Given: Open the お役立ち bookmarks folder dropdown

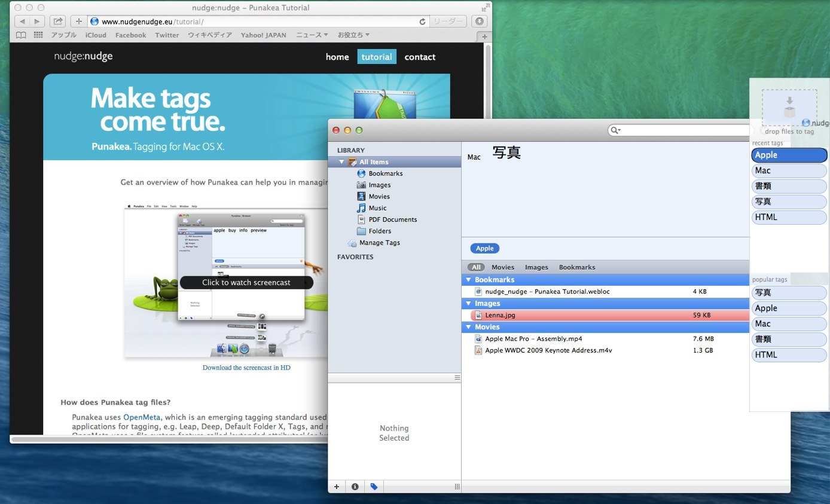Looking at the screenshot, I should (353, 35).
